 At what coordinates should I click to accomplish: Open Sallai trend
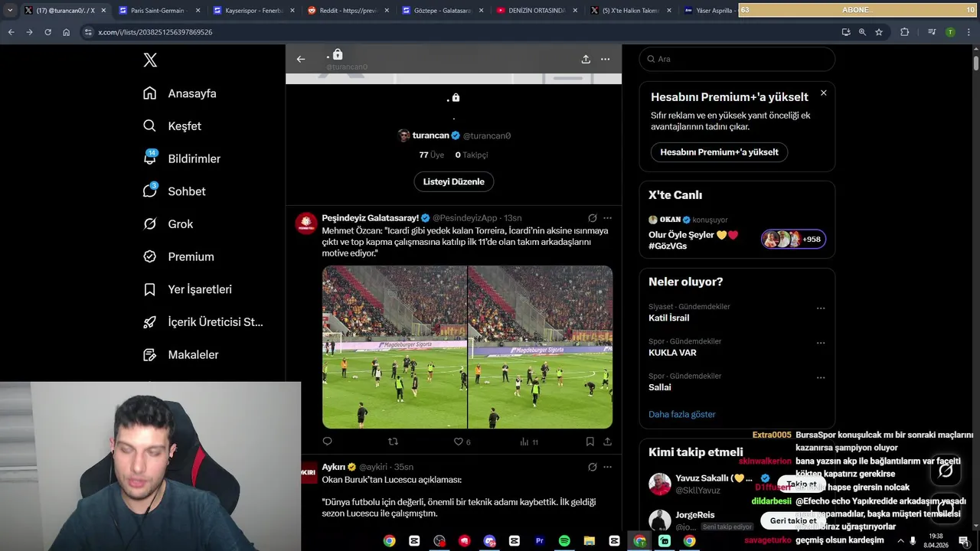(x=660, y=387)
